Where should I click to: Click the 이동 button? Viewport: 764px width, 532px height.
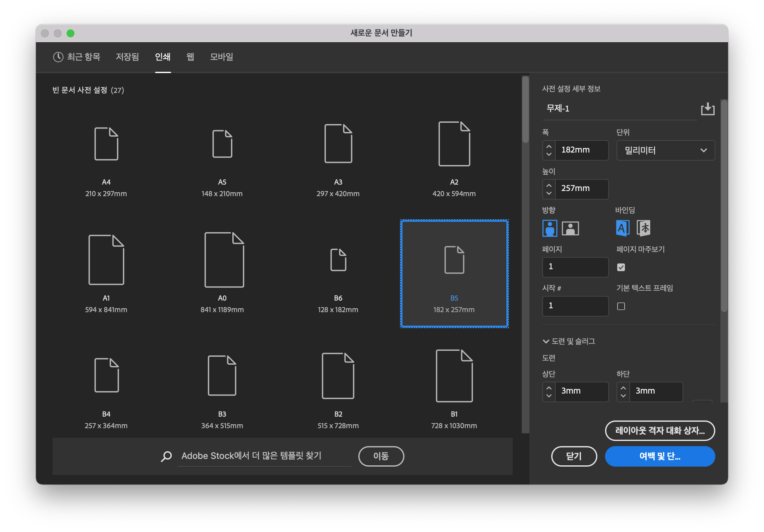click(381, 456)
